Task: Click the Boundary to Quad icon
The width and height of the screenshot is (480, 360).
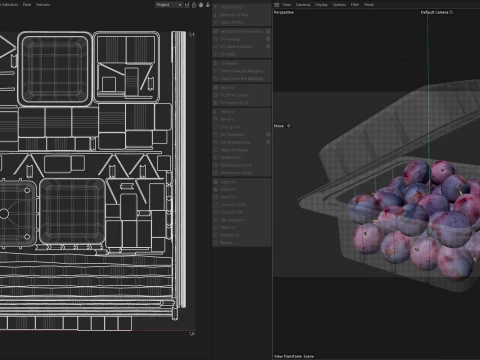Action: 216,173
